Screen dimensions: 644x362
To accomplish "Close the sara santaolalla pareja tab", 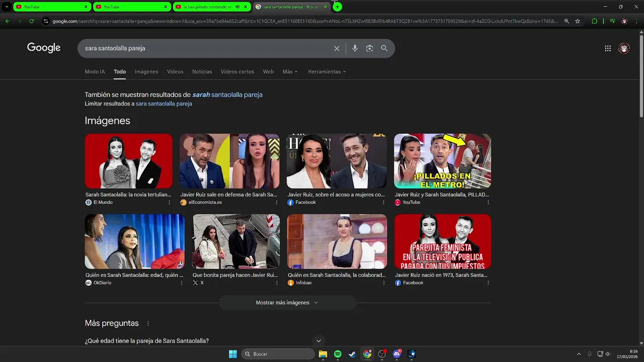I will pos(326,7).
